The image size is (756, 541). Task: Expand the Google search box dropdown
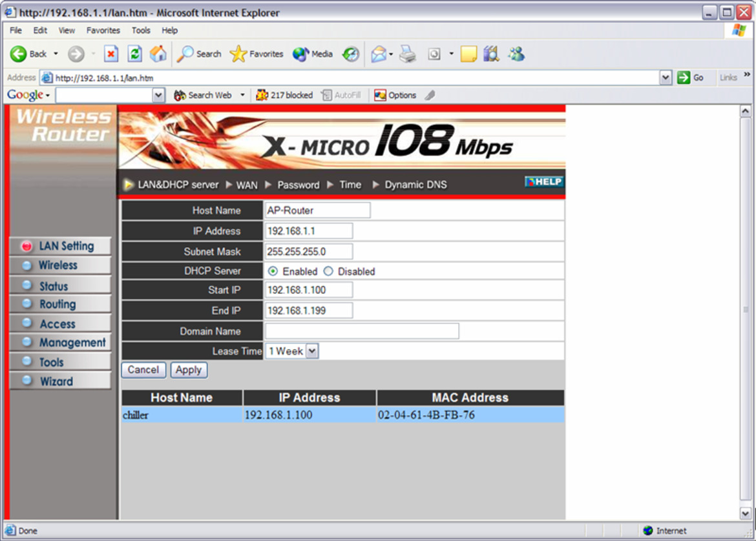pos(158,96)
